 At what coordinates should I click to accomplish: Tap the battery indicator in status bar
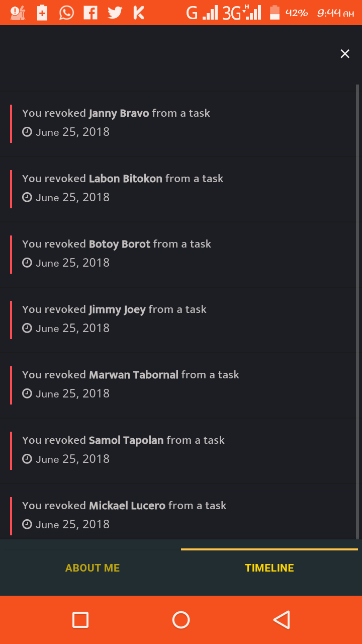coord(275,13)
